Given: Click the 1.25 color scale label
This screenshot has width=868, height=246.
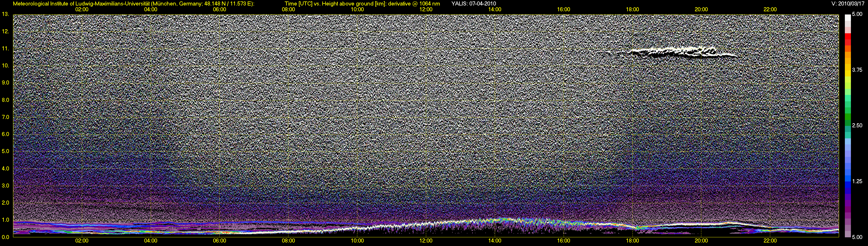Looking at the screenshot, I should [857, 181].
